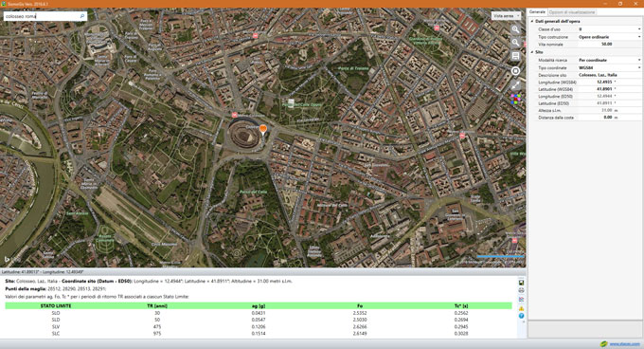Select the diagonal measure distance tool
The image size is (644, 349).
point(515,85)
